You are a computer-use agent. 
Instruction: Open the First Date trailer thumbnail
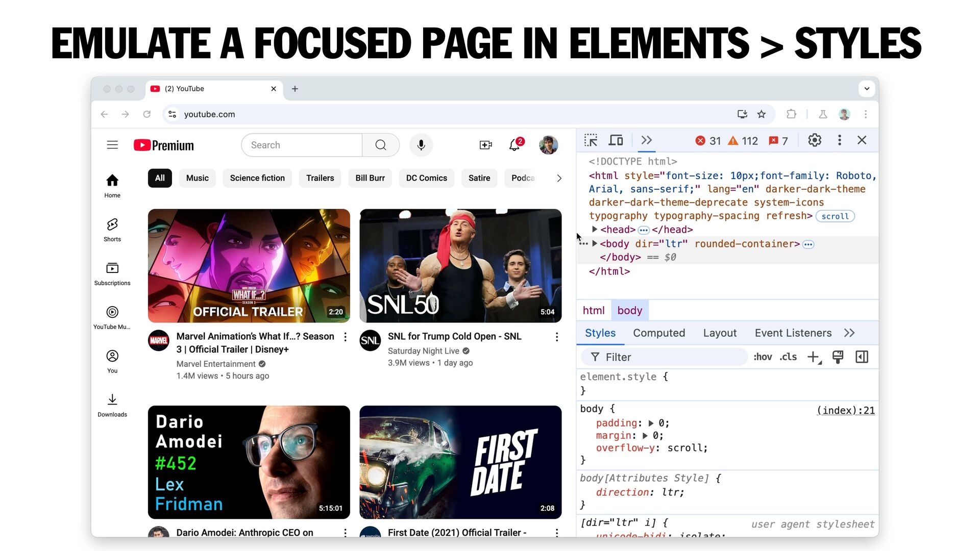(460, 462)
